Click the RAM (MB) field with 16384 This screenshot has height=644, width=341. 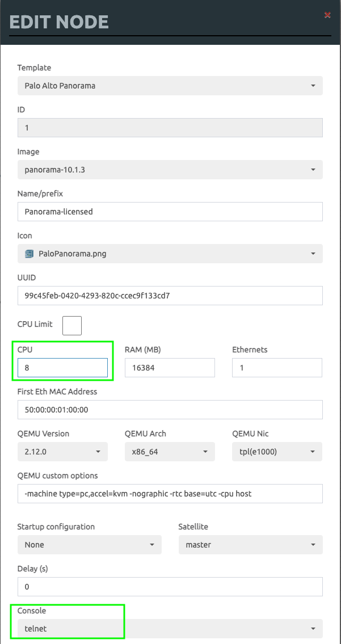coord(170,368)
